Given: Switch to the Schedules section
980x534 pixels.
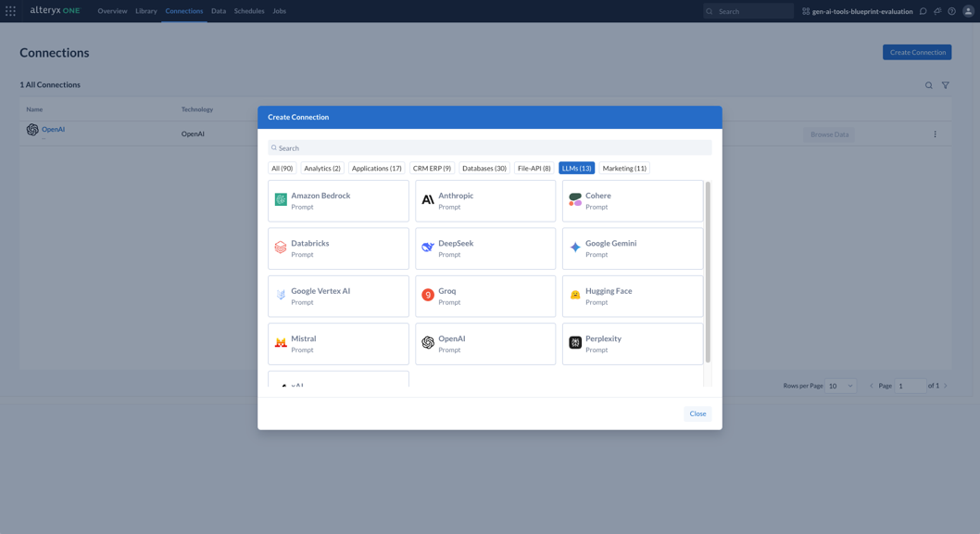Looking at the screenshot, I should [x=247, y=11].
